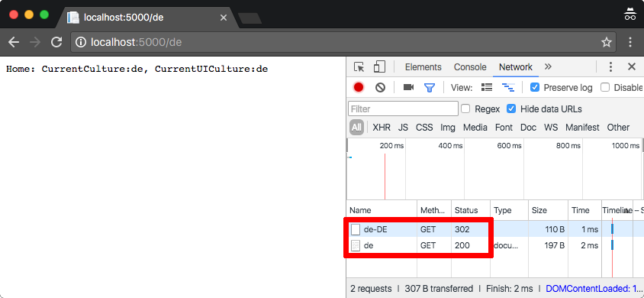Click the address bar URL
Screen dimensions: 644x298
(136, 42)
